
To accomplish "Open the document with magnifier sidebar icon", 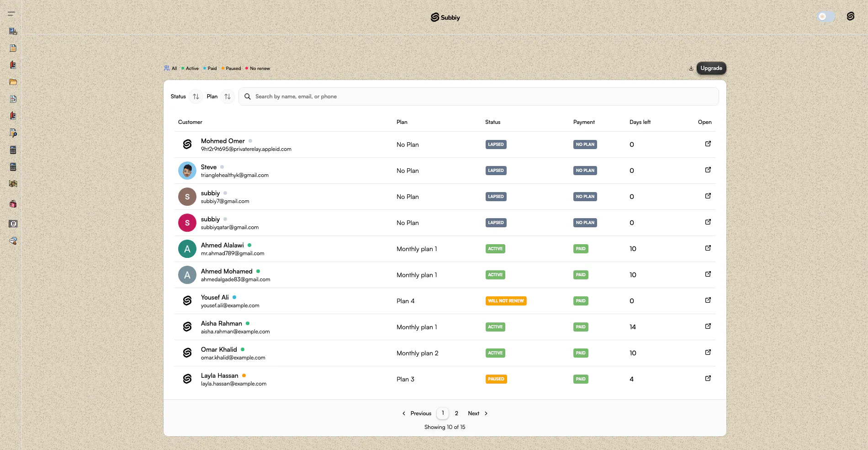I will pos(13,133).
